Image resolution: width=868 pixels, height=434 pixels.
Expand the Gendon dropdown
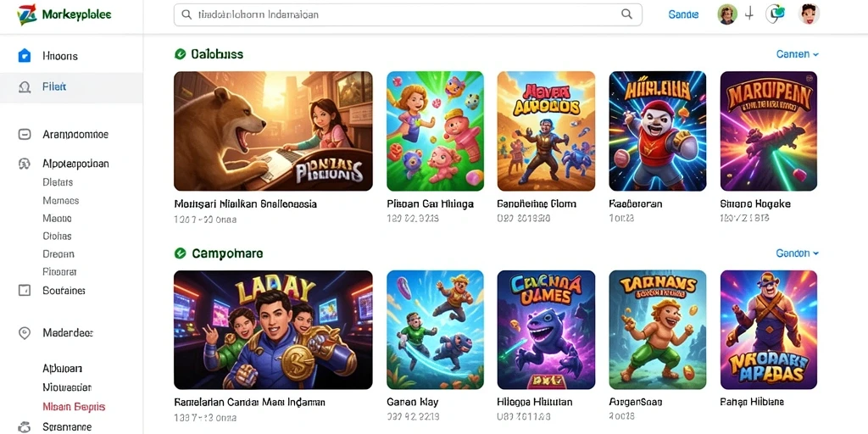click(797, 253)
